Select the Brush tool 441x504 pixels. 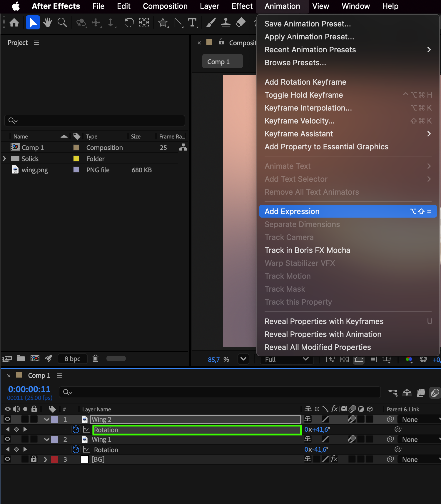(x=211, y=23)
